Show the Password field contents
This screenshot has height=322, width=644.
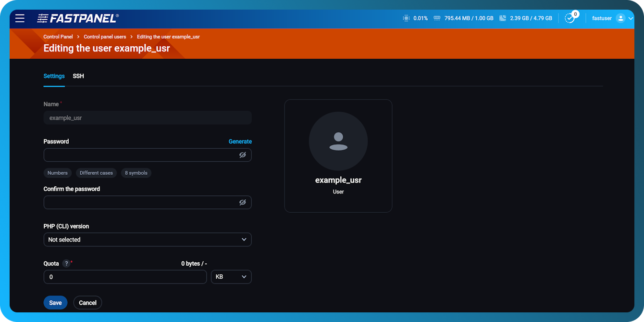[x=242, y=155]
